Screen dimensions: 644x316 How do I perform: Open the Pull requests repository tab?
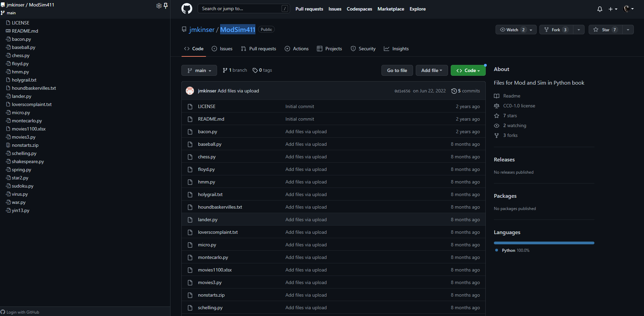258,49
